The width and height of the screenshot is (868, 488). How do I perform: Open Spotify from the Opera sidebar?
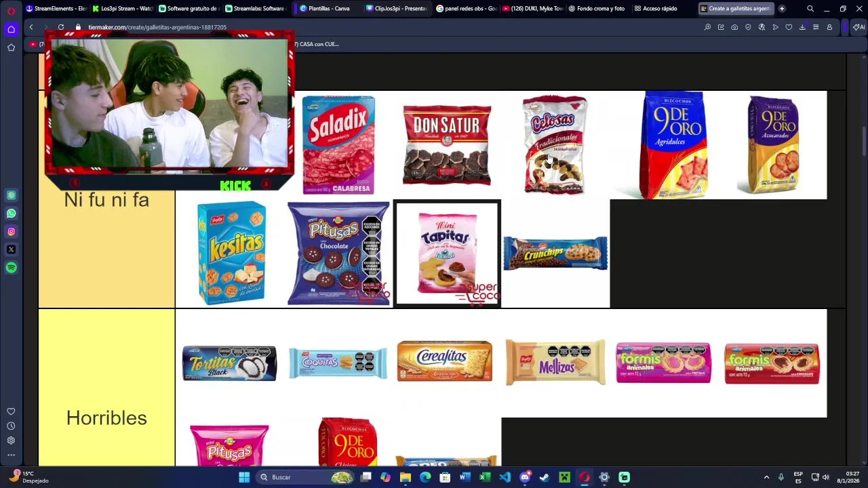click(x=11, y=268)
